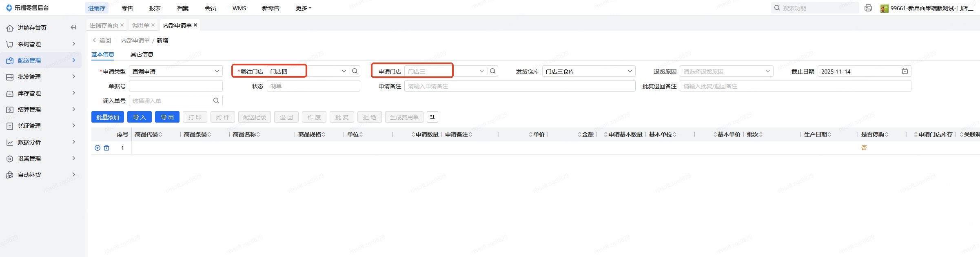Click the 打印 button

click(195, 117)
